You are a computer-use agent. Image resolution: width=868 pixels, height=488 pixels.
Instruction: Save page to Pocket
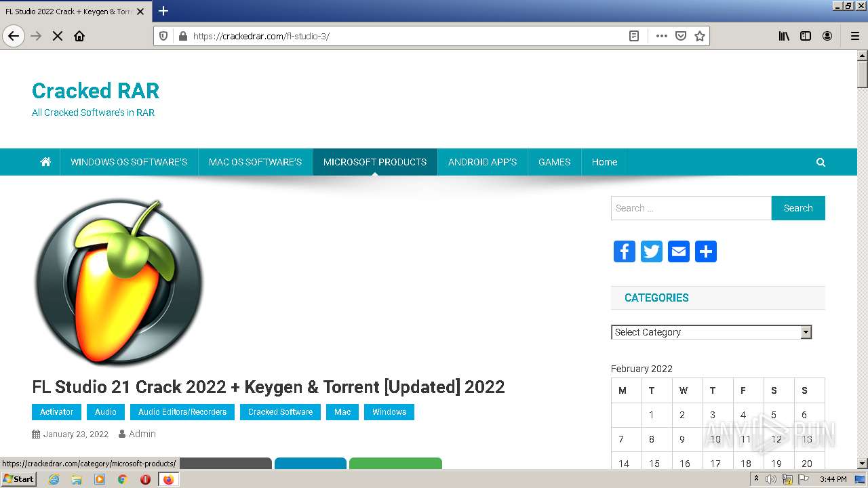[681, 36]
